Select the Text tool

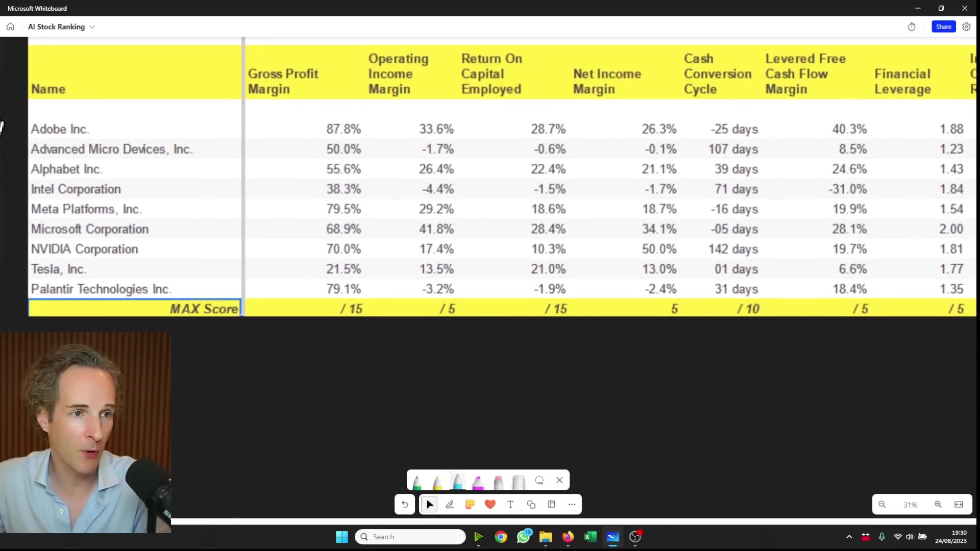click(510, 505)
